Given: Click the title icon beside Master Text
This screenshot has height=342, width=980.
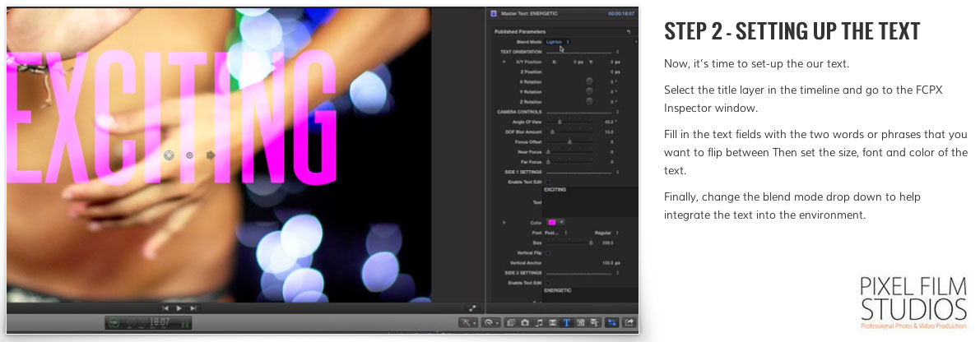Looking at the screenshot, I should pyautogui.click(x=494, y=13).
